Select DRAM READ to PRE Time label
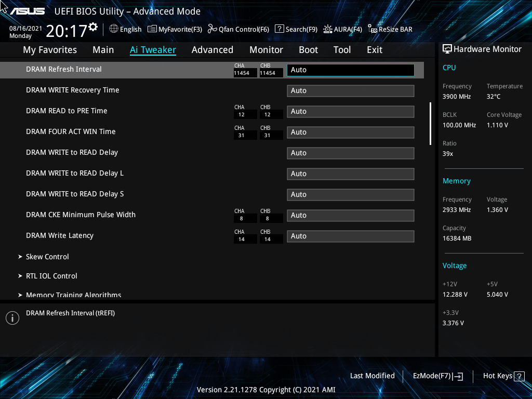This screenshot has height=399, width=532. [66, 111]
